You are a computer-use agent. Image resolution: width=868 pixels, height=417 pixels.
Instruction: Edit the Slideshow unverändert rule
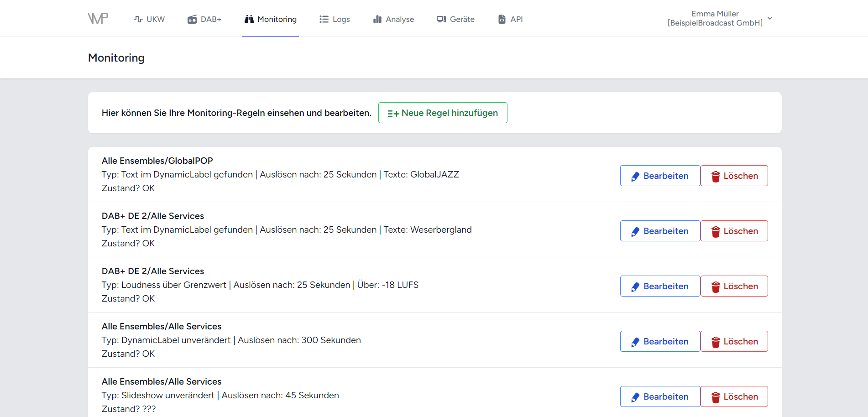tap(660, 396)
